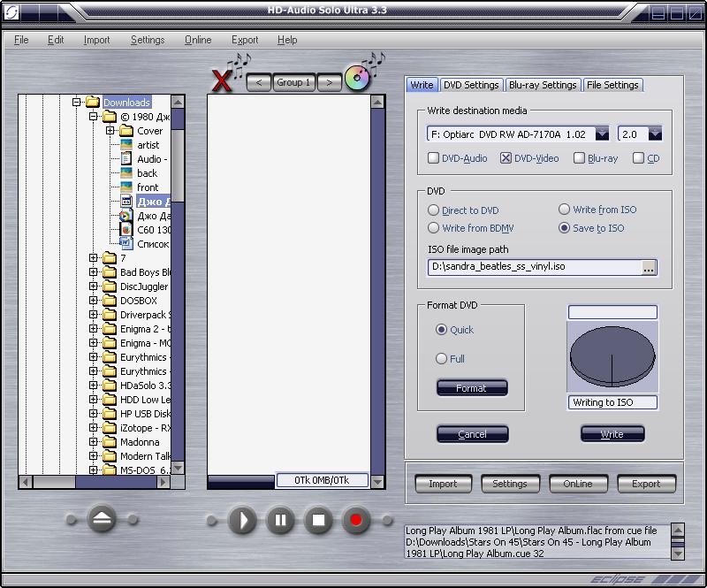The height and width of the screenshot is (588, 707).
Task: Collapse the Downloads folder tree node
Action: [76, 103]
